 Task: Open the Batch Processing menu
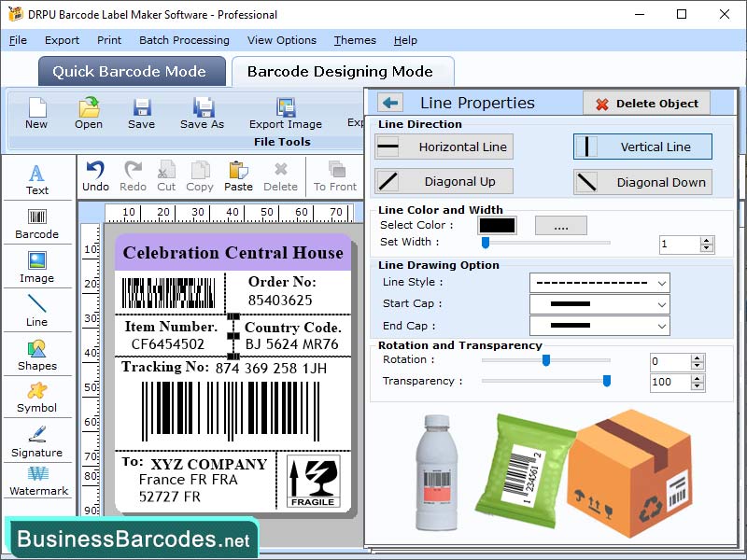(184, 40)
